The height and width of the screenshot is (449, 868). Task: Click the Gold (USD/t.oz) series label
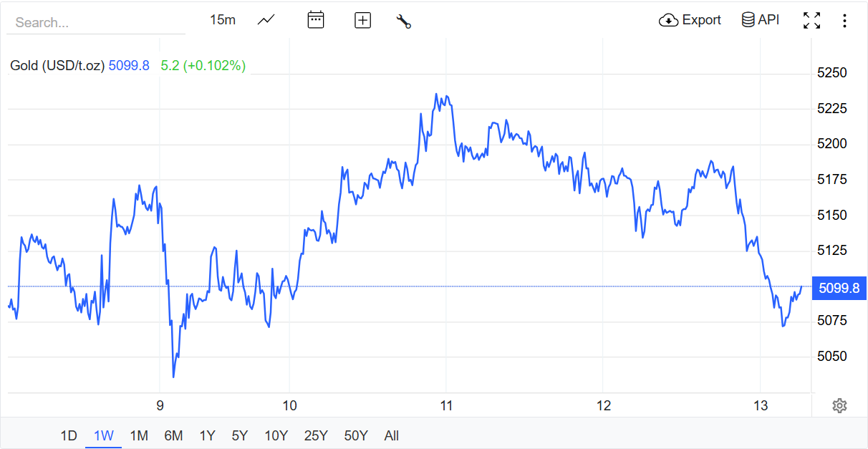click(x=57, y=65)
